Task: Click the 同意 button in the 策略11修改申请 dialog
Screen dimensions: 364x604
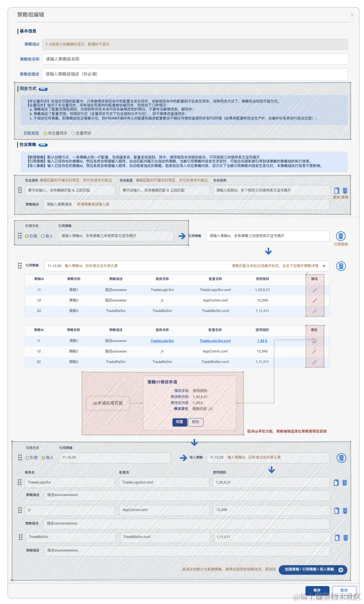Action: [x=179, y=422]
